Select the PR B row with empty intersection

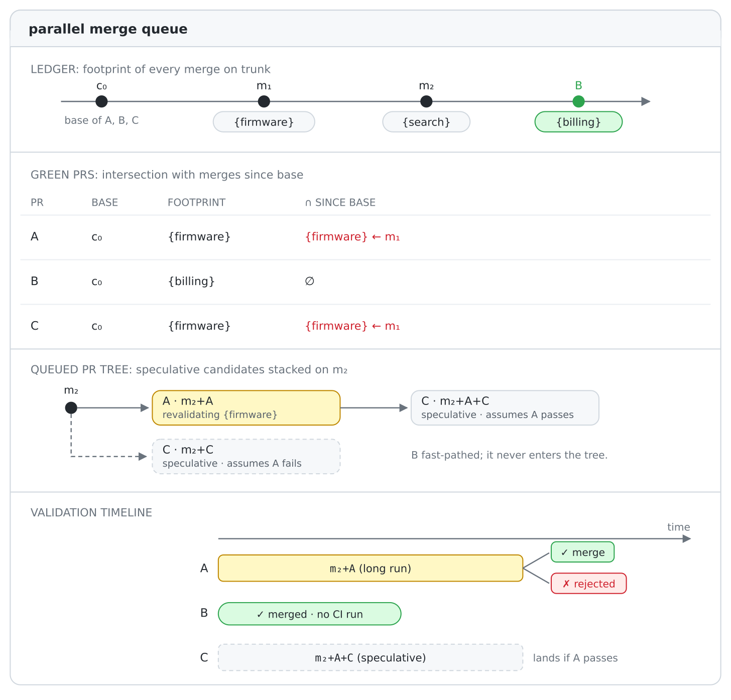(365, 282)
